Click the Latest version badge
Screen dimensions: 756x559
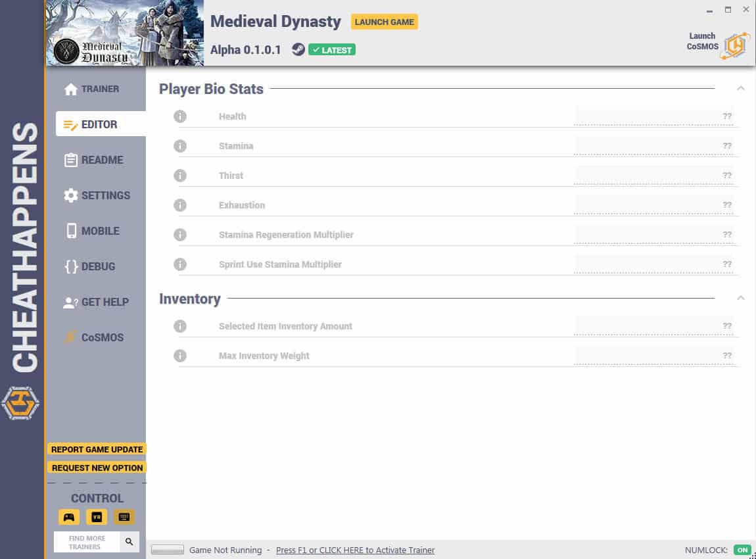pyautogui.click(x=332, y=50)
